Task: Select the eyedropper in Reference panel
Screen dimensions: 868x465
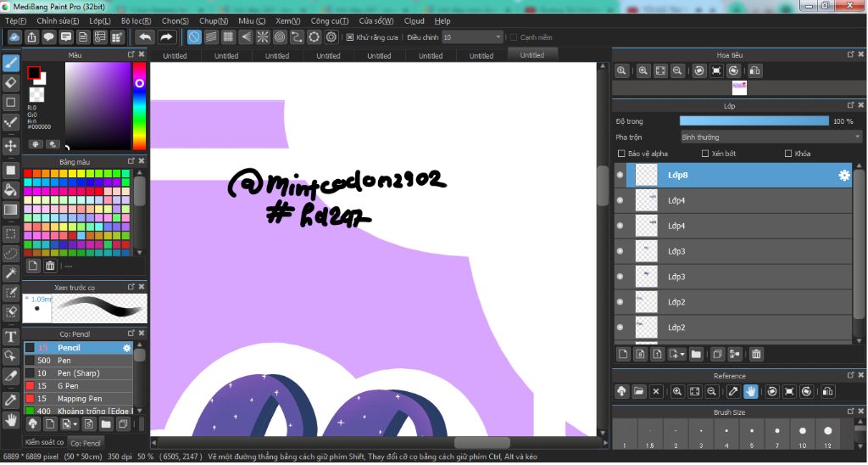Action: pyautogui.click(x=733, y=391)
